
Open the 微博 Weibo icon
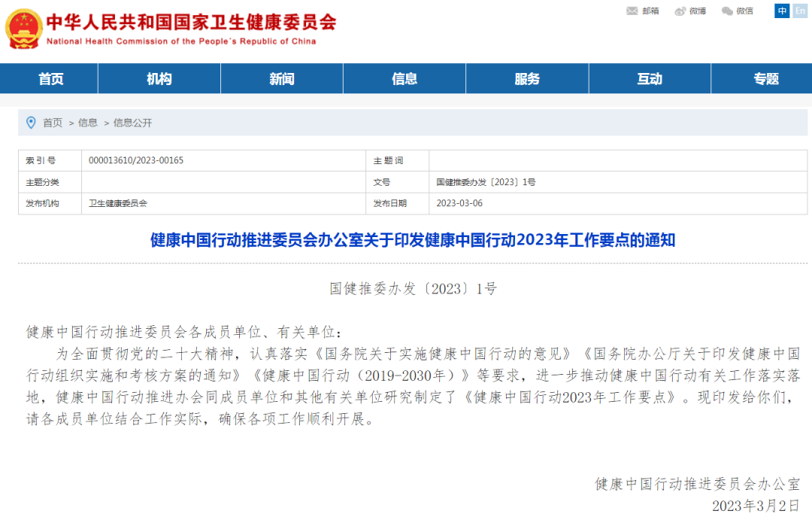(680, 11)
